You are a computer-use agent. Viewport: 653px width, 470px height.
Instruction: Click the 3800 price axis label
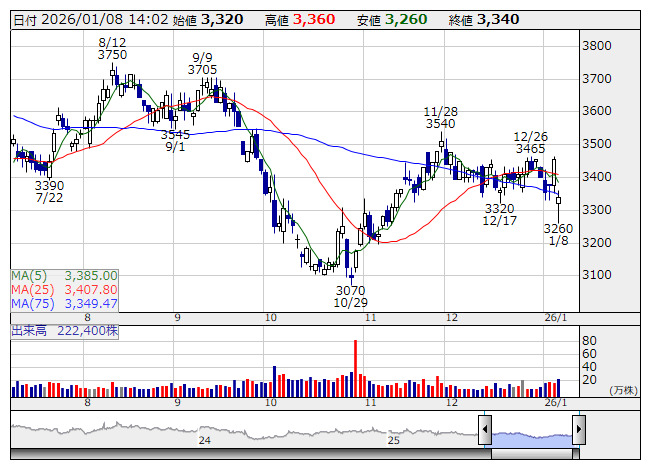tap(597, 46)
